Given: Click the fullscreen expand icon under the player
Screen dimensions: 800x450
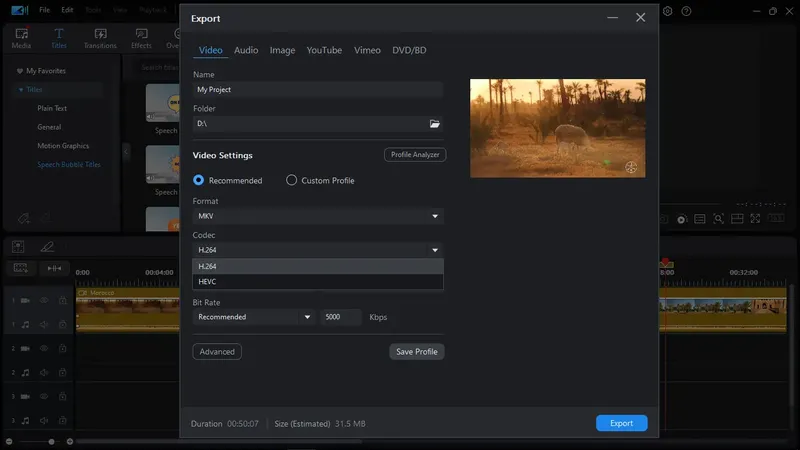Looking at the screenshot, I should click(755, 219).
